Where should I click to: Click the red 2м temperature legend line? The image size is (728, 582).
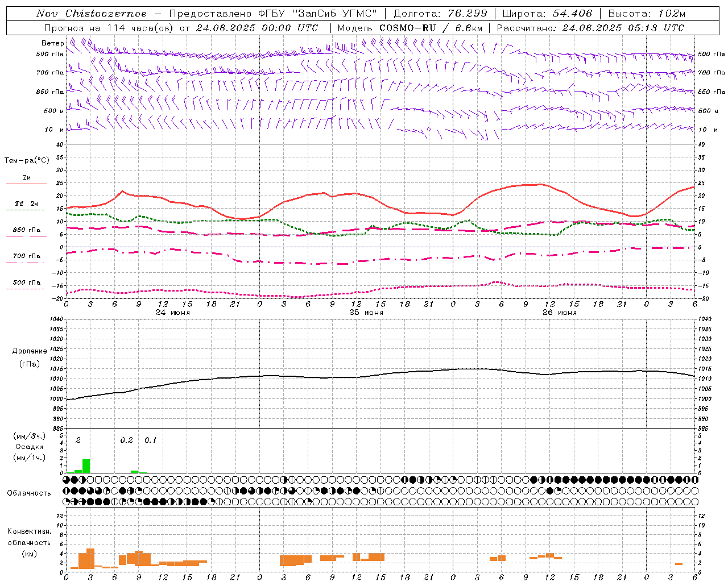pyautogui.click(x=26, y=184)
